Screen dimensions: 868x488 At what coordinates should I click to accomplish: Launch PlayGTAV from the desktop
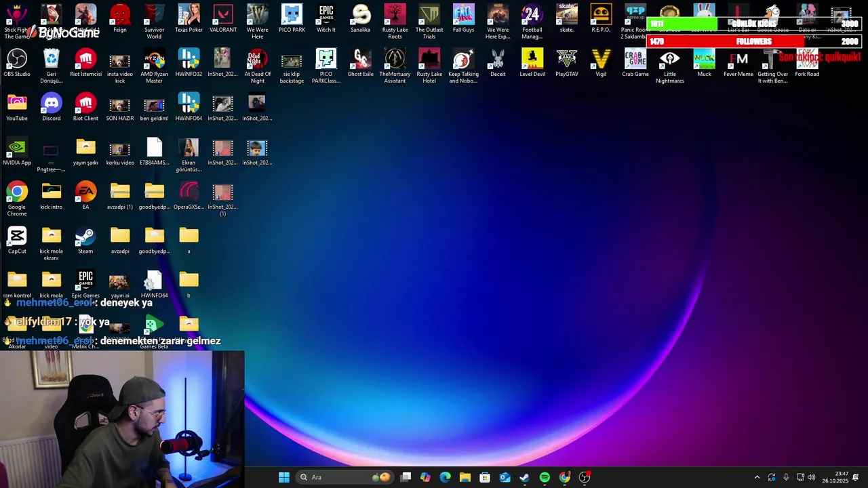coord(567,63)
